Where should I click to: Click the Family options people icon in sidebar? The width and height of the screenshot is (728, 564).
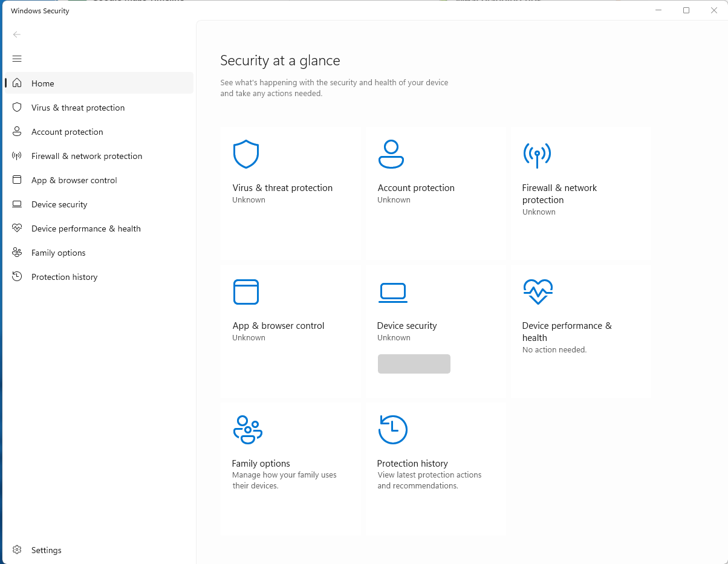[x=17, y=252]
